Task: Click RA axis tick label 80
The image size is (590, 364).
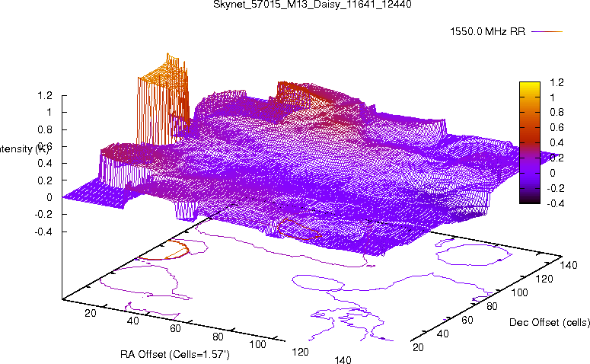Action: click(218, 336)
